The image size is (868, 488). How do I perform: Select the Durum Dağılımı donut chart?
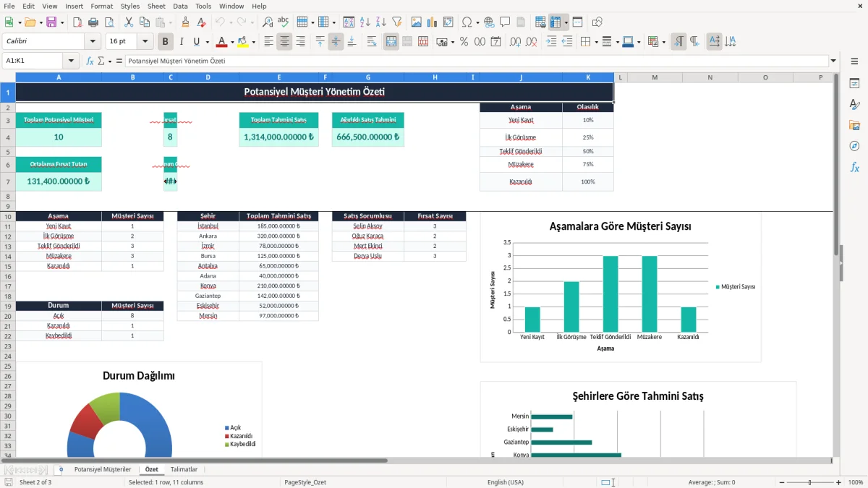coord(139,410)
